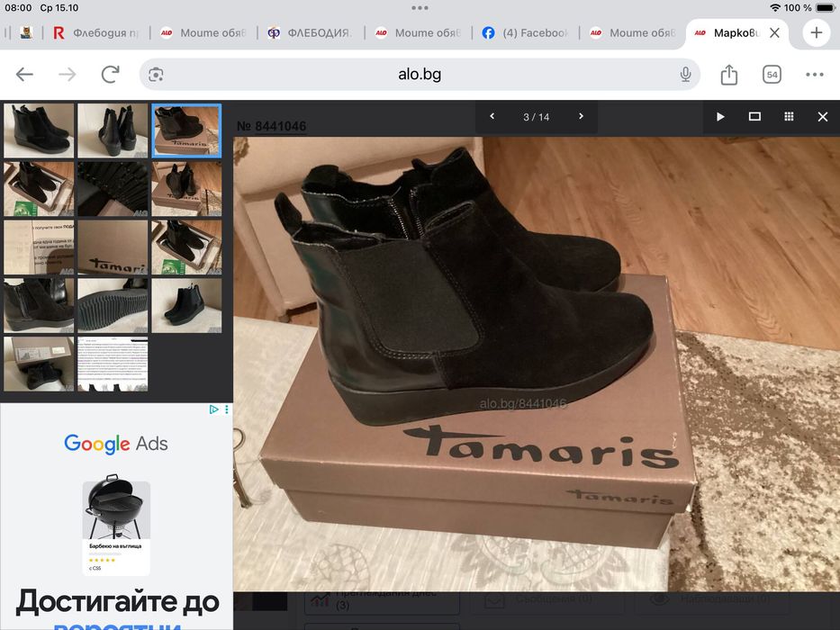Open the browser three-dot menu
840x630 pixels.
coord(814,75)
